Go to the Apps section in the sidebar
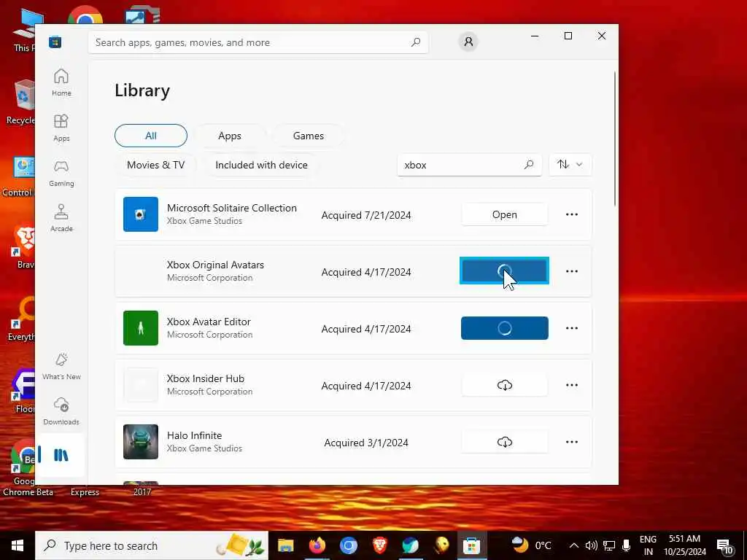Screen dimensions: 747x560 (61, 128)
